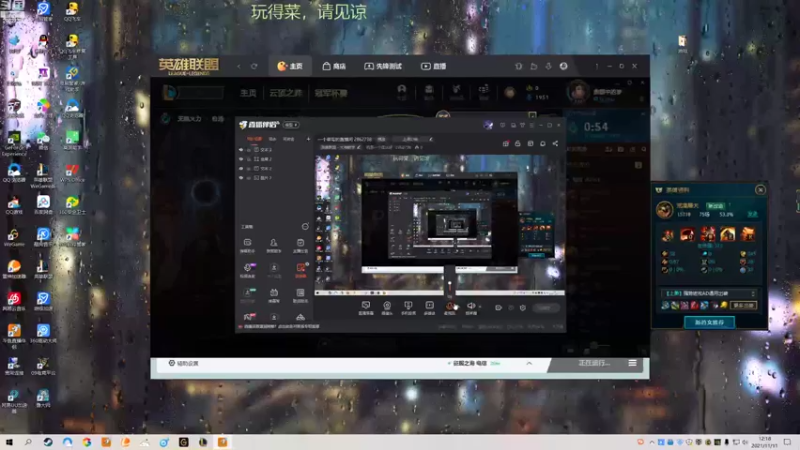Collapse the streaming toolbox section
The width and height of the screenshot is (800, 450).
305,227
